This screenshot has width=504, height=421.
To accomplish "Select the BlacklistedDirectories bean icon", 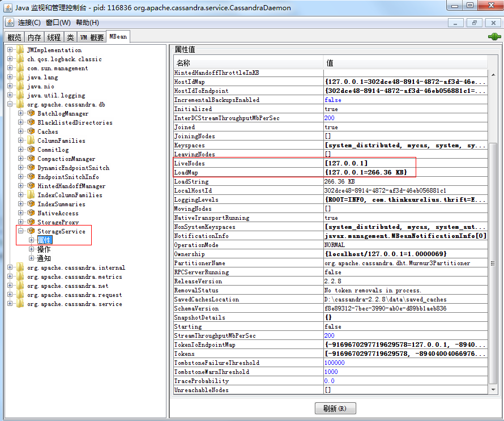I will 31,122.
